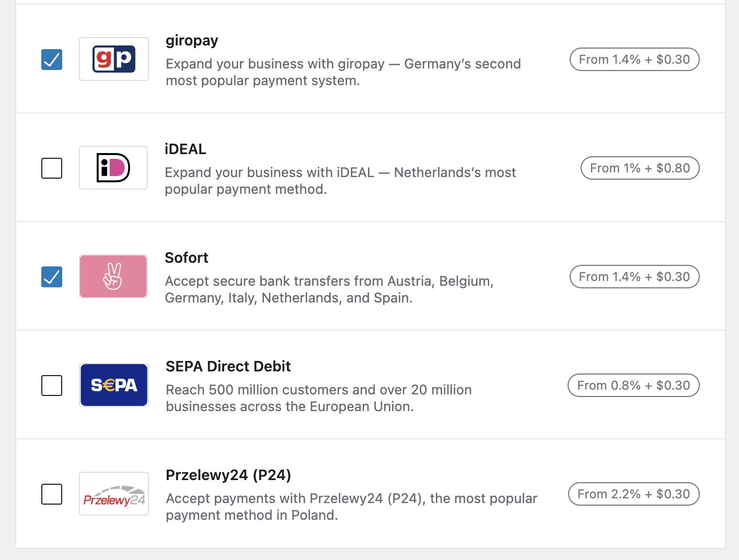Screen dimensions: 739x560
Task: Click the iDEAL "From 1% + $0.80" badge
Action: (640, 168)
